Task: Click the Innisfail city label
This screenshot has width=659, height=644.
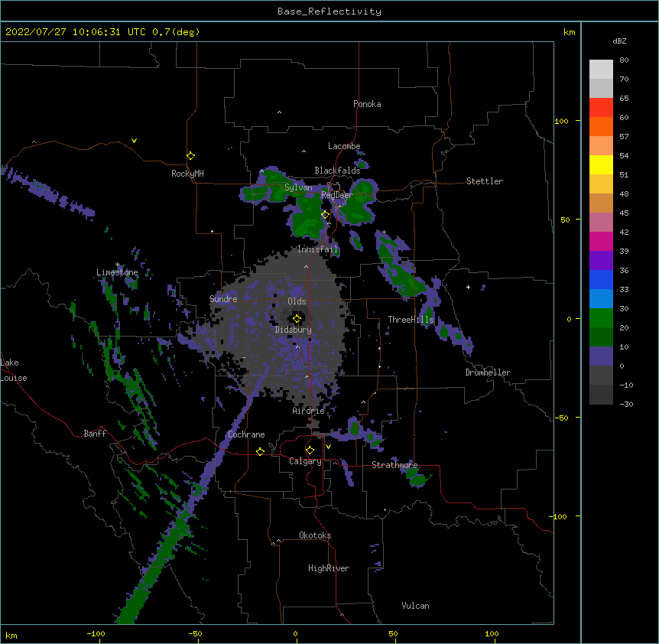Action: (318, 249)
